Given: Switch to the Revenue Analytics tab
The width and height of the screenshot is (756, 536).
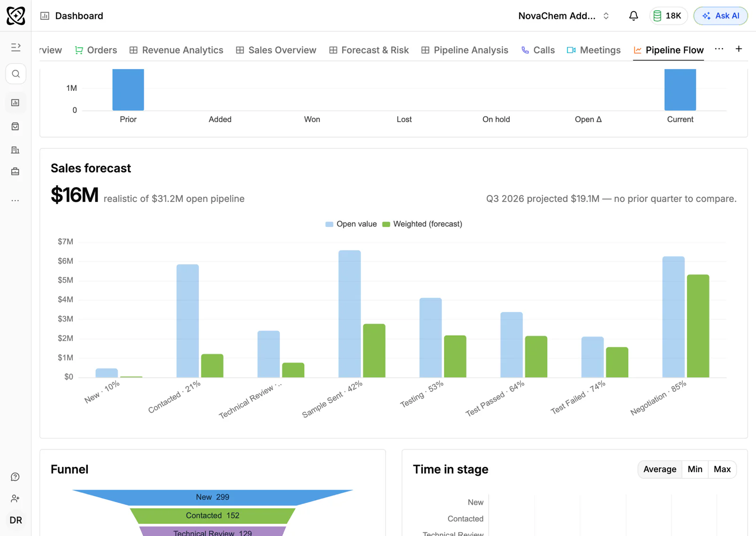Looking at the screenshot, I should click(176, 50).
